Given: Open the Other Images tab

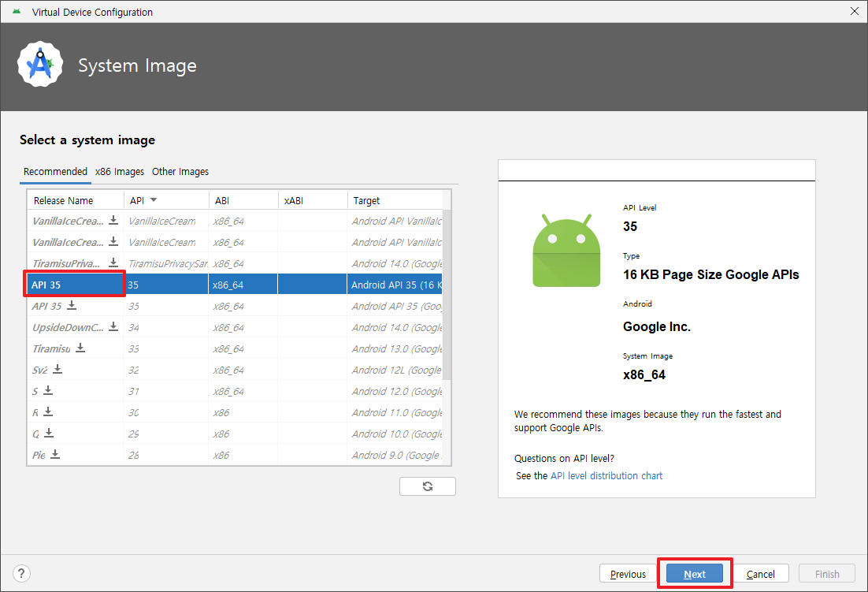Looking at the screenshot, I should point(180,172).
